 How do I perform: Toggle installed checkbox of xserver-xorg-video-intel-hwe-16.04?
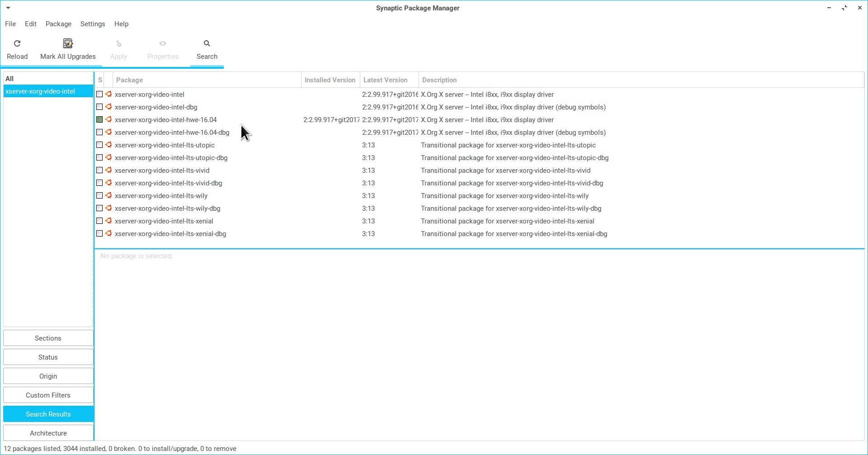click(99, 120)
